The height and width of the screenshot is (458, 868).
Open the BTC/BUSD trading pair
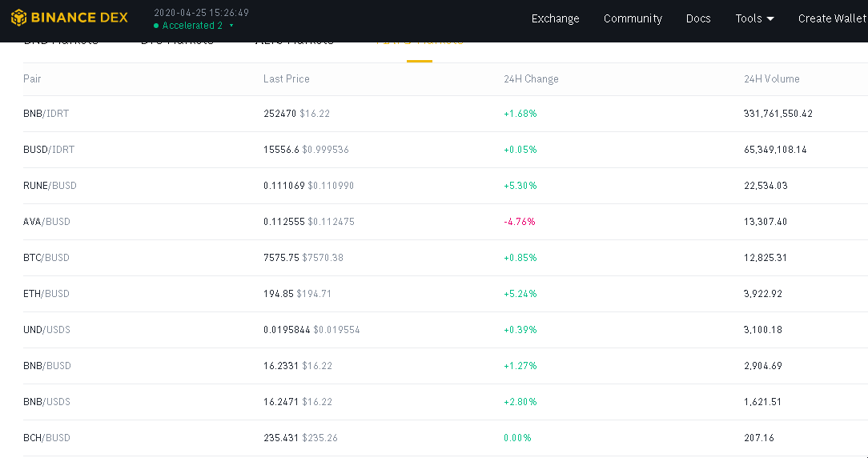[46, 258]
